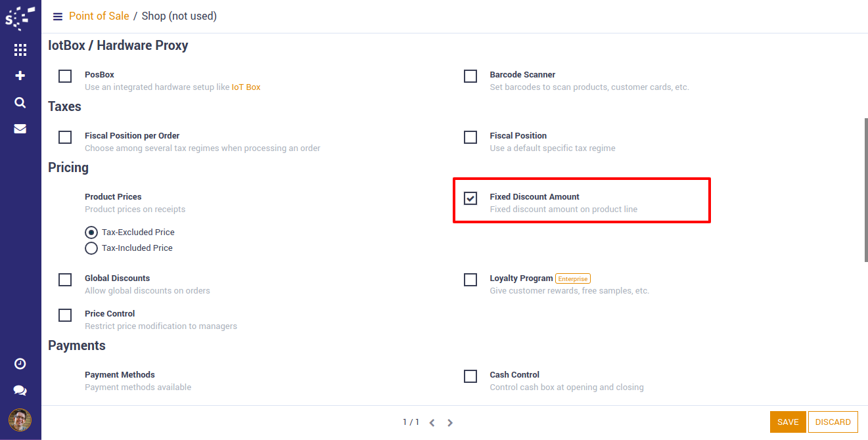Open the envelope messages icon
Image resolution: width=868 pixels, height=440 pixels.
tap(20, 129)
